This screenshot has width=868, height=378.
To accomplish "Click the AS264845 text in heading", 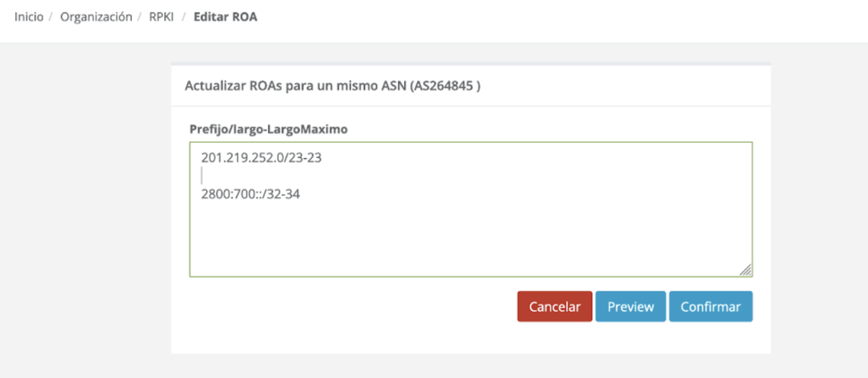I will [x=441, y=86].
